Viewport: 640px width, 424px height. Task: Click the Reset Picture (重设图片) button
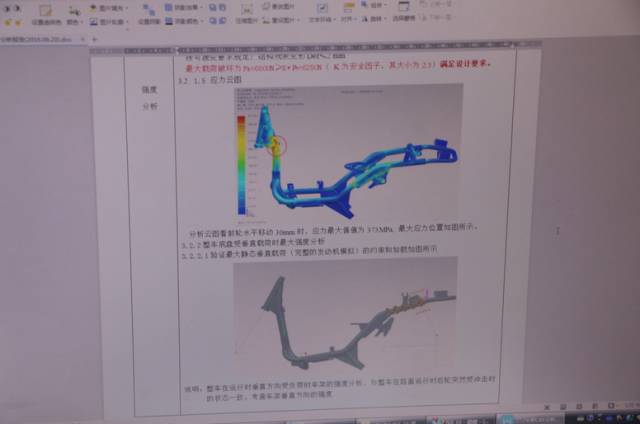tap(280, 20)
